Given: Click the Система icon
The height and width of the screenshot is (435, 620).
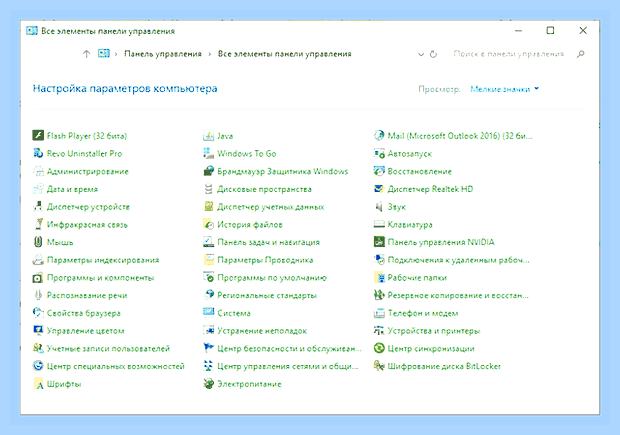Looking at the screenshot, I should click(x=208, y=313).
